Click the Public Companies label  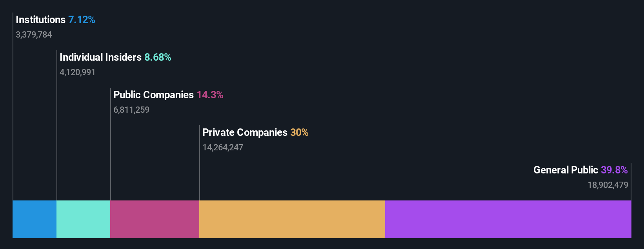153,95
